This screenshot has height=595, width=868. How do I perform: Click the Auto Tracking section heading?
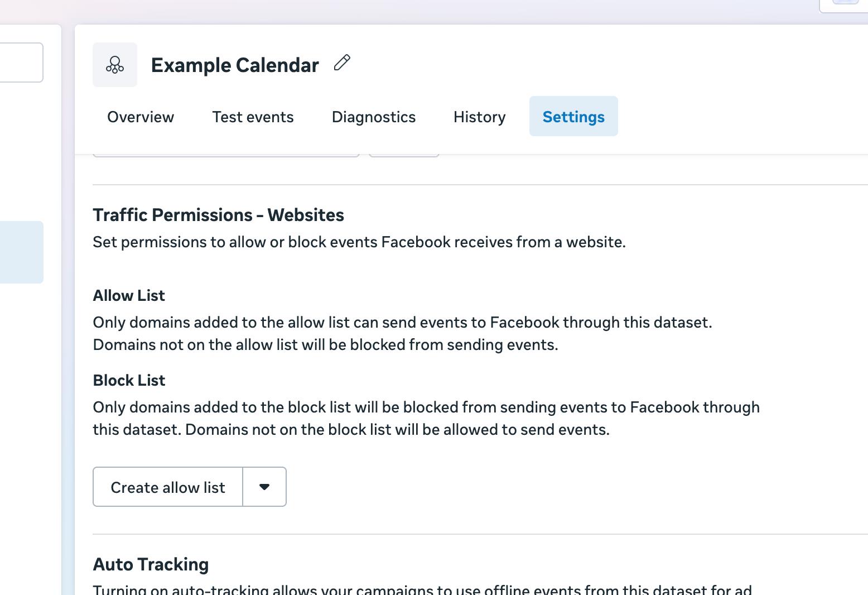tap(151, 564)
